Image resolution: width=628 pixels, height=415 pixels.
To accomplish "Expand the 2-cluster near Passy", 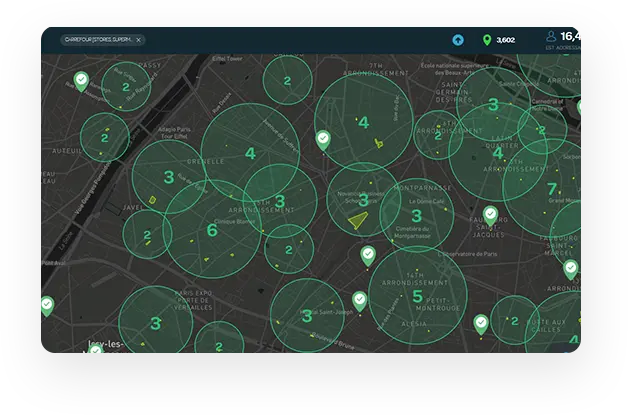I will click(x=126, y=87).
